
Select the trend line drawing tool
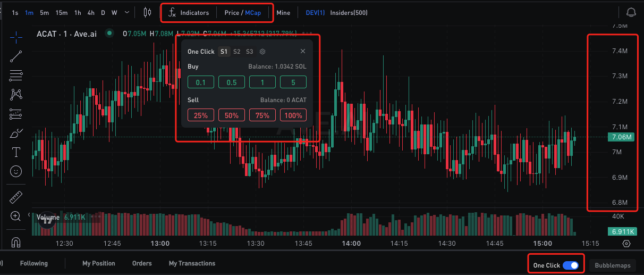tap(16, 56)
